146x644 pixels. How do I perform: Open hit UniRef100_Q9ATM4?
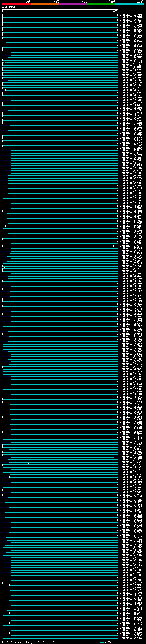click(x=131, y=17)
